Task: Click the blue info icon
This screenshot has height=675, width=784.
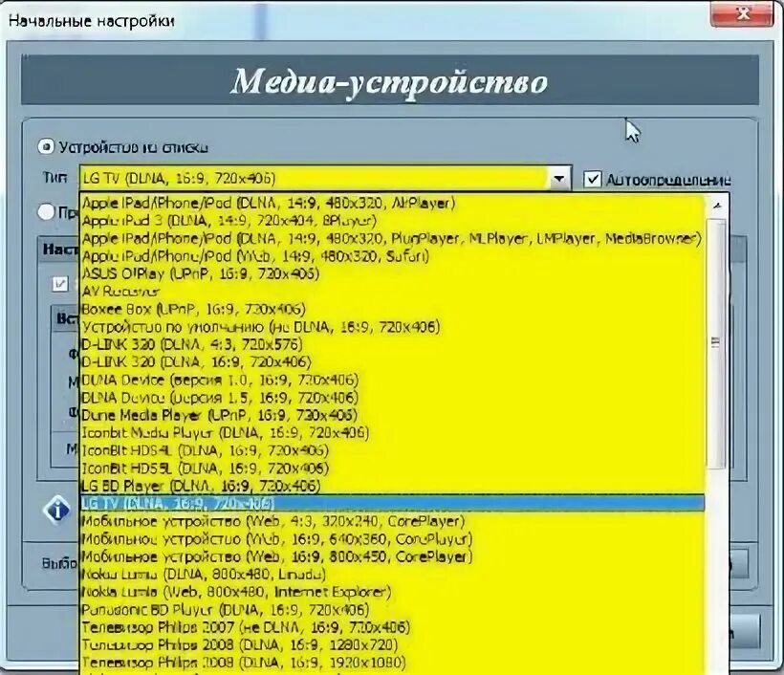Action: click(x=57, y=511)
